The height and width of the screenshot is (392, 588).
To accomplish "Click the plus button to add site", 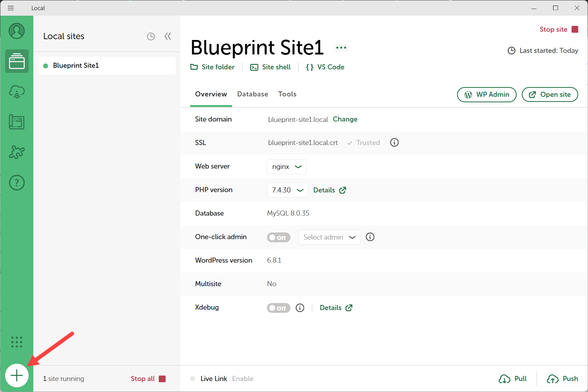I will click(x=17, y=376).
